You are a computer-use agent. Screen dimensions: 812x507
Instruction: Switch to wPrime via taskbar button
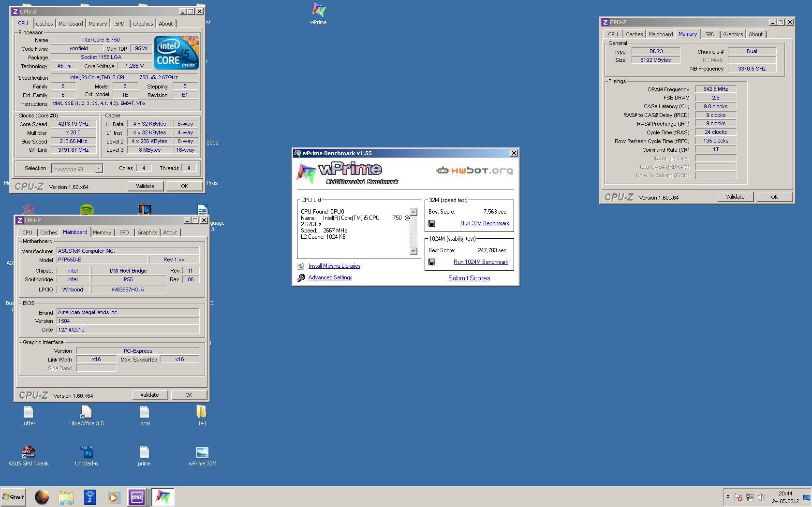[163, 497]
